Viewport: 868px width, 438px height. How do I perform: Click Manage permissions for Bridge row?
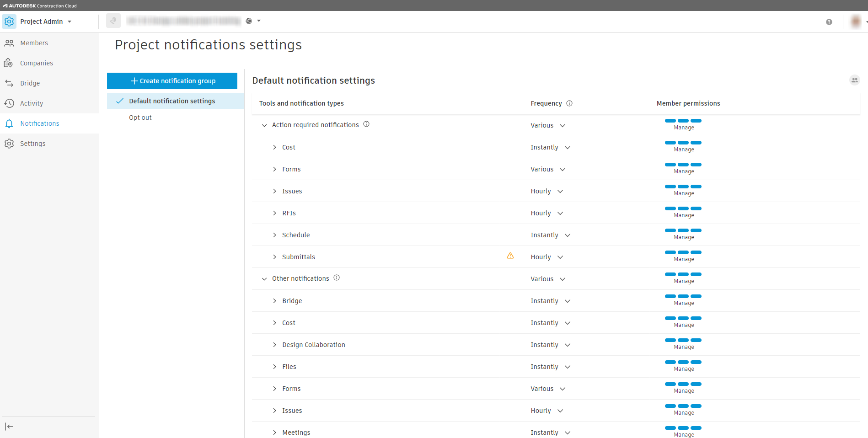point(684,303)
